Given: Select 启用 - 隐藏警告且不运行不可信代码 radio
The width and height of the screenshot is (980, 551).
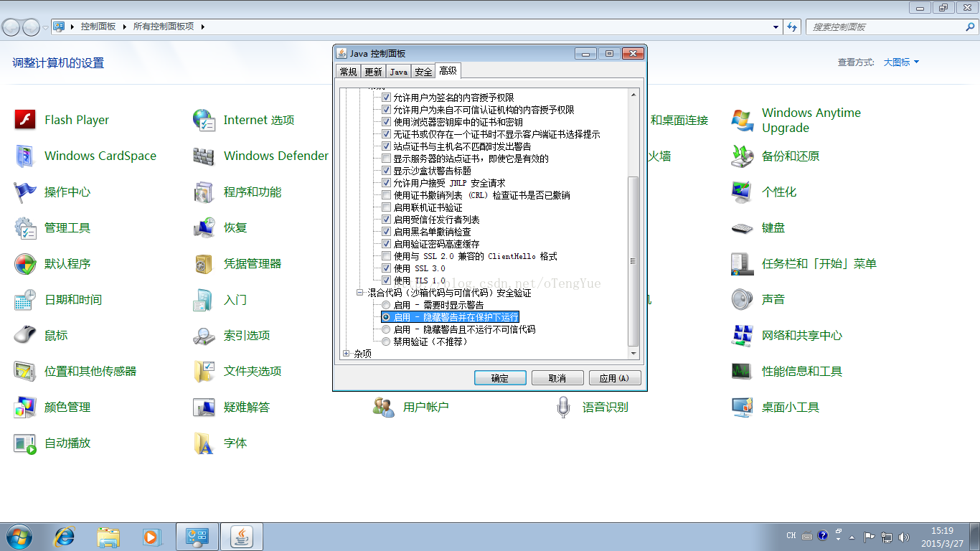Looking at the screenshot, I should pos(387,329).
